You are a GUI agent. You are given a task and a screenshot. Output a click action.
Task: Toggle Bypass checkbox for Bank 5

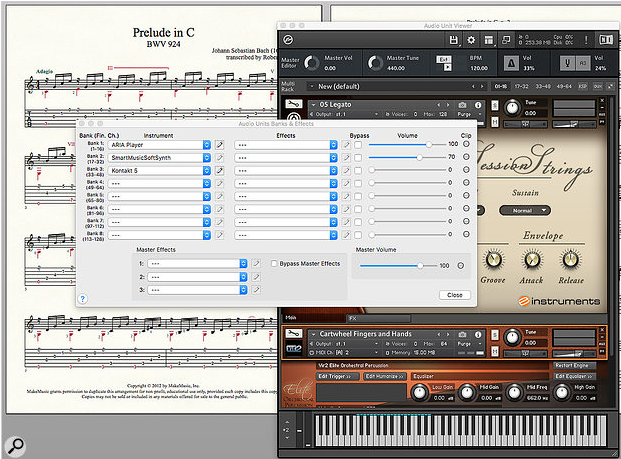[x=358, y=196]
